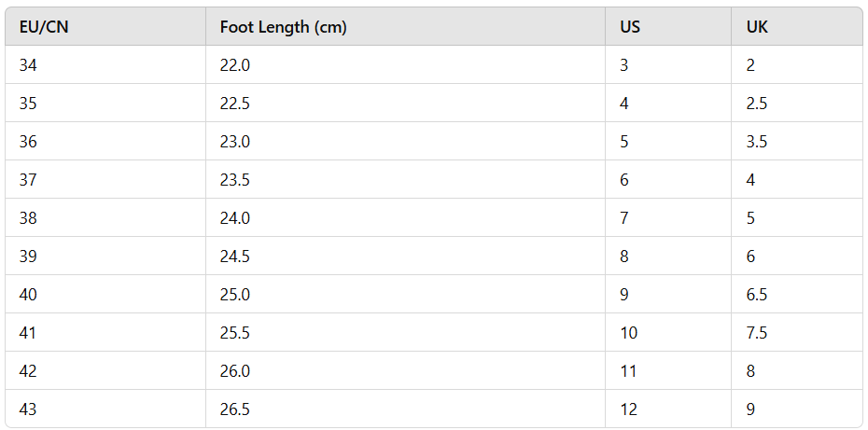This screenshot has width=868, height=430.
Task: Click the EU size 43 cell
Action: coord(28,409)
